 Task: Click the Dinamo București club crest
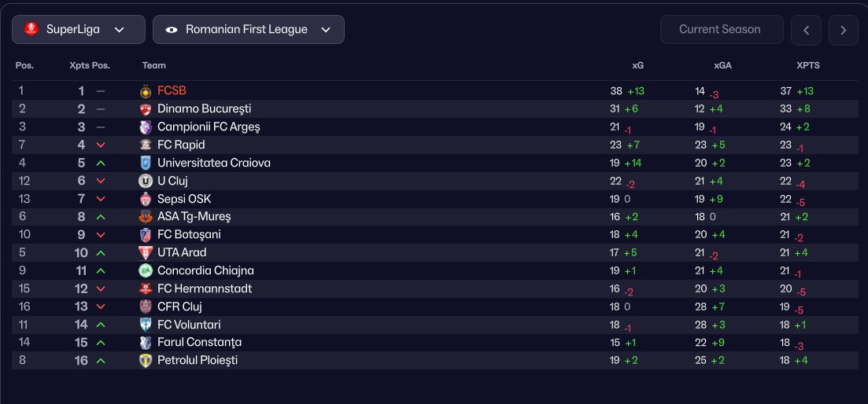click(x=145, y=109)
